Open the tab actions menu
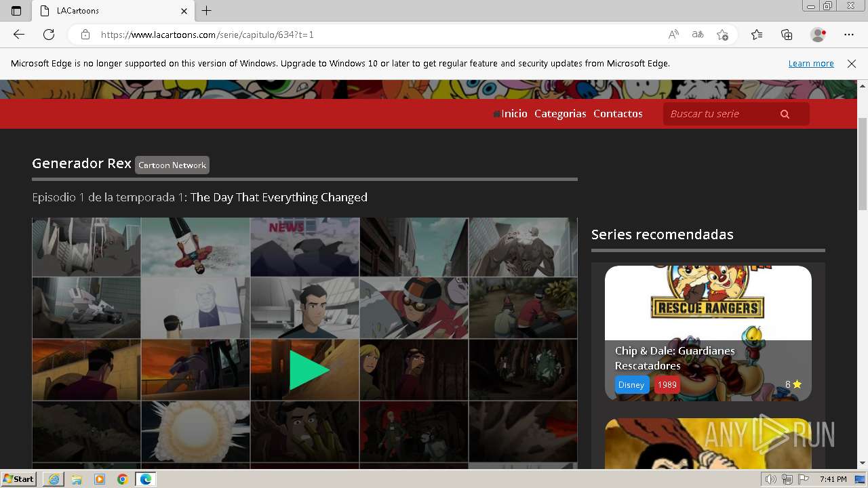This screenshot has height=488, width=868. [x=16, y=11]
